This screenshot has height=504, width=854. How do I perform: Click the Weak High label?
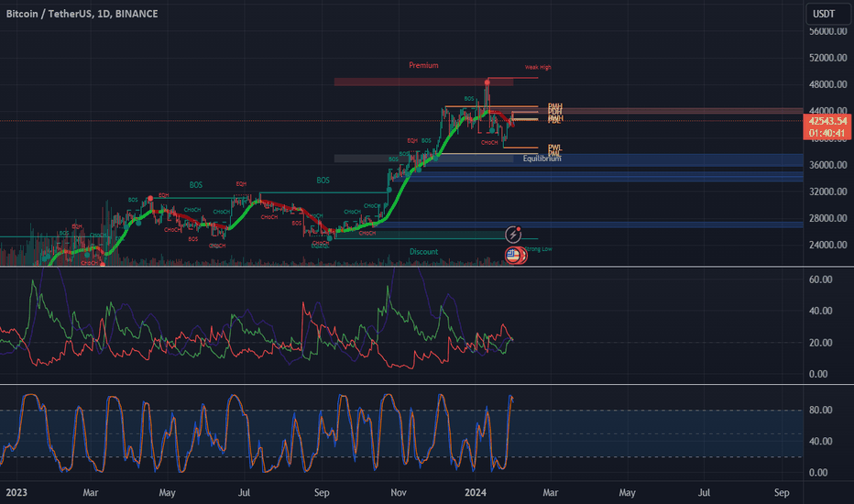tap(538, 68)
